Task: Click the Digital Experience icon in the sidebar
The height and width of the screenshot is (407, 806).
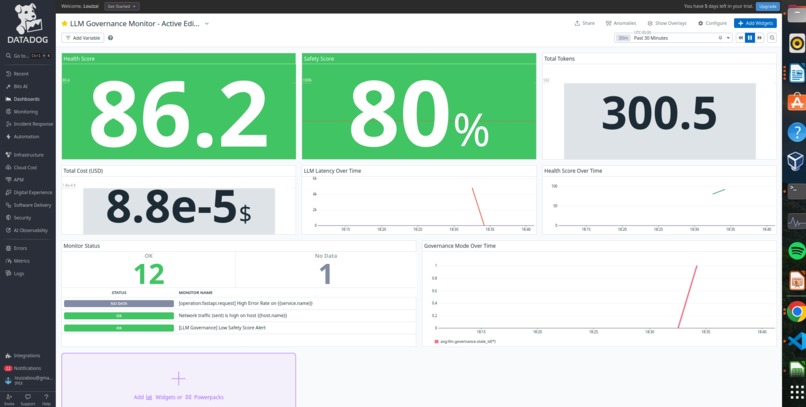Action: tap(8, 192)
